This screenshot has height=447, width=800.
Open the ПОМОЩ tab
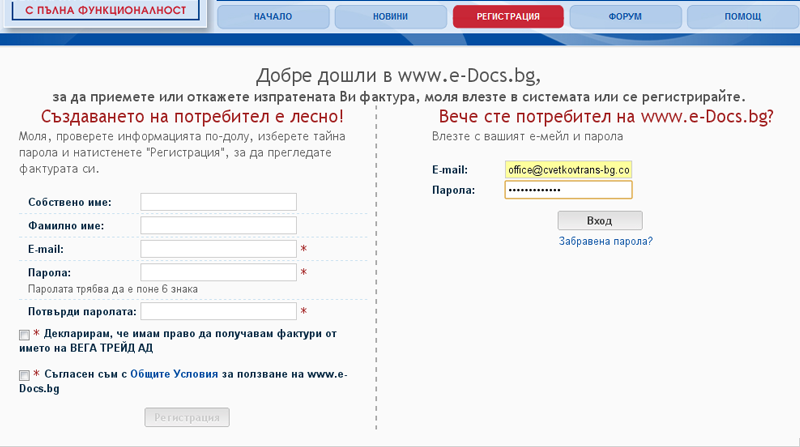tap(743, 16)
